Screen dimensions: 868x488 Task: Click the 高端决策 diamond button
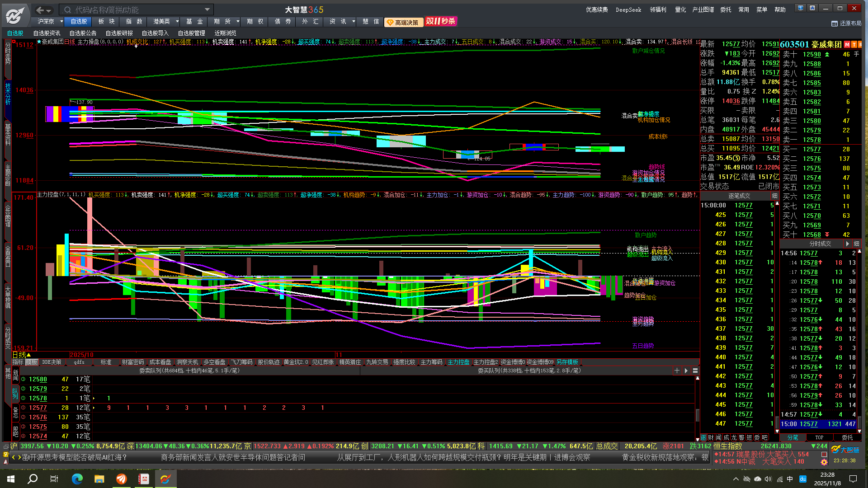coord(403,22)
